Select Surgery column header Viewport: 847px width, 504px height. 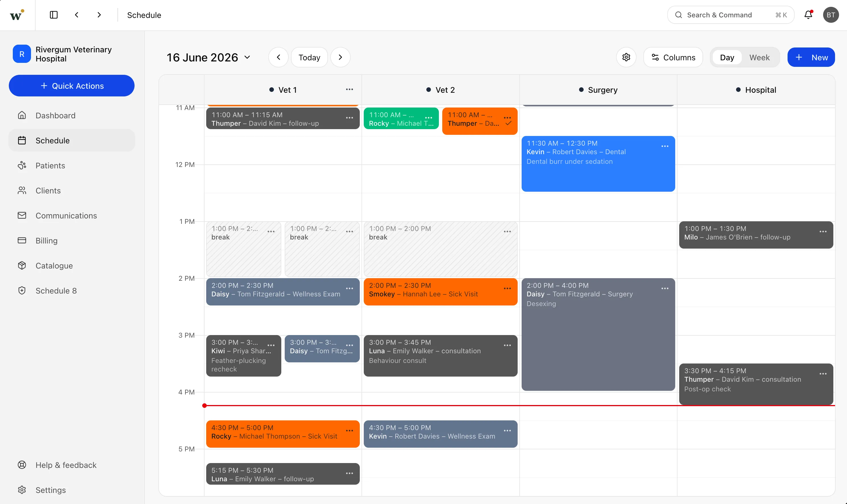(x=598, y=90)
